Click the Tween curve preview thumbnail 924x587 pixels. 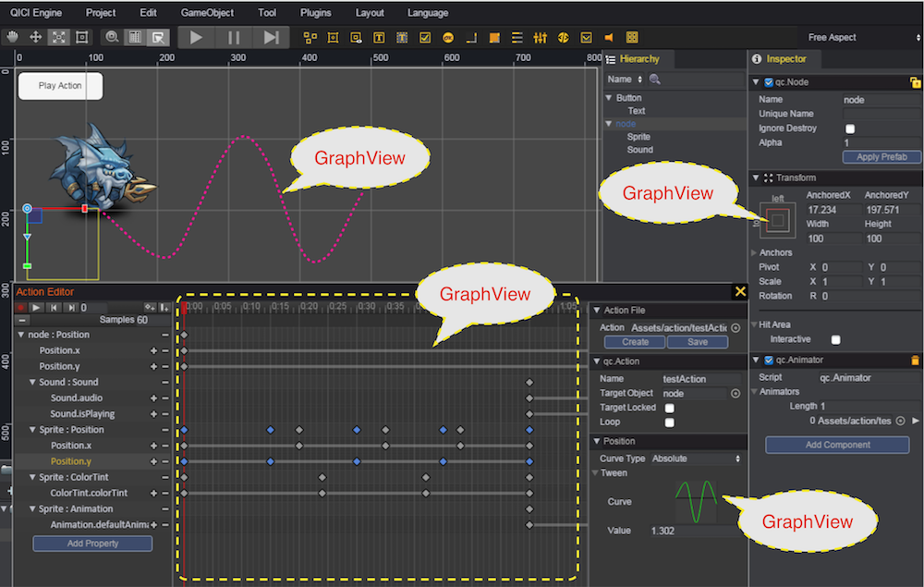(x=696, y=502)
